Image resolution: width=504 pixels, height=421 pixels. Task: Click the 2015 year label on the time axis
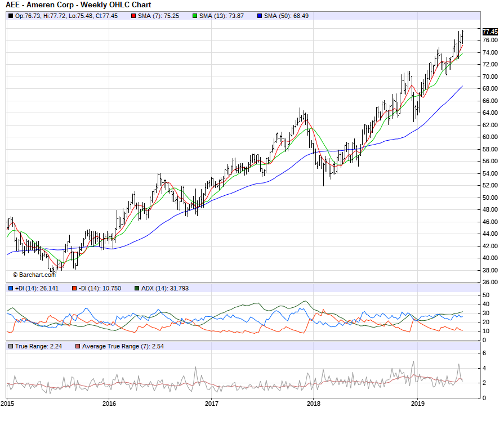point(7,404)
